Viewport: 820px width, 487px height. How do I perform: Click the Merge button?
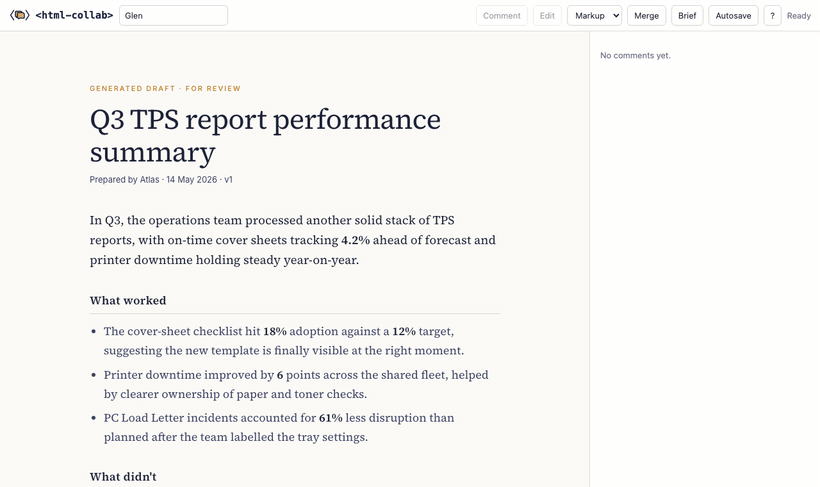tap(646, 16)
